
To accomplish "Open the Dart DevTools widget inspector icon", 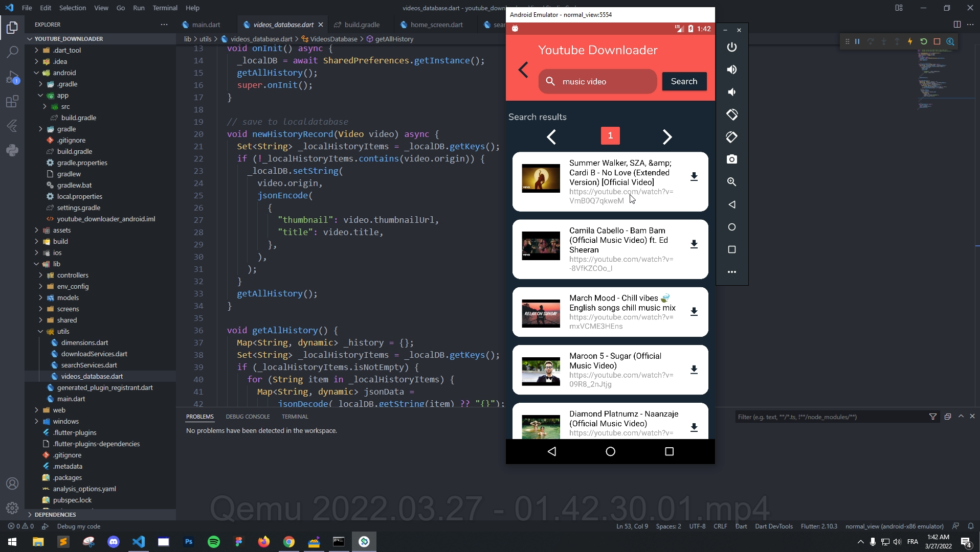I will coord(950,41).
